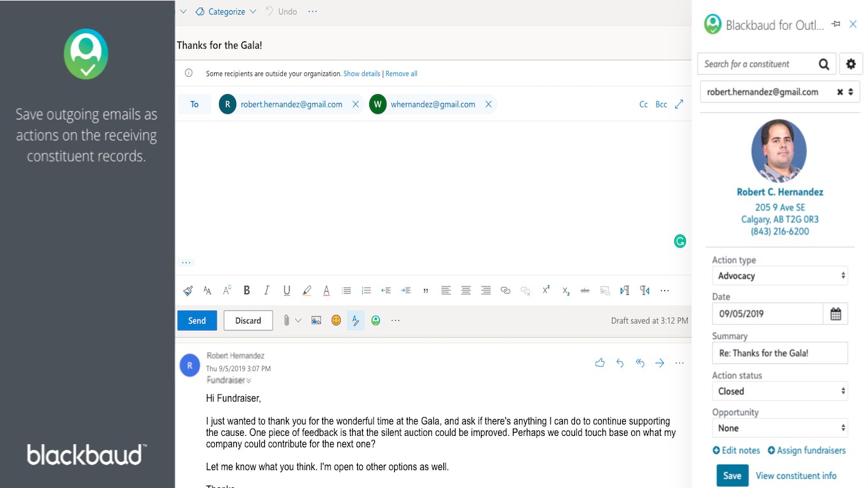Forward the received message
This screenshot has height=488, width=868.
pos(660,363)
